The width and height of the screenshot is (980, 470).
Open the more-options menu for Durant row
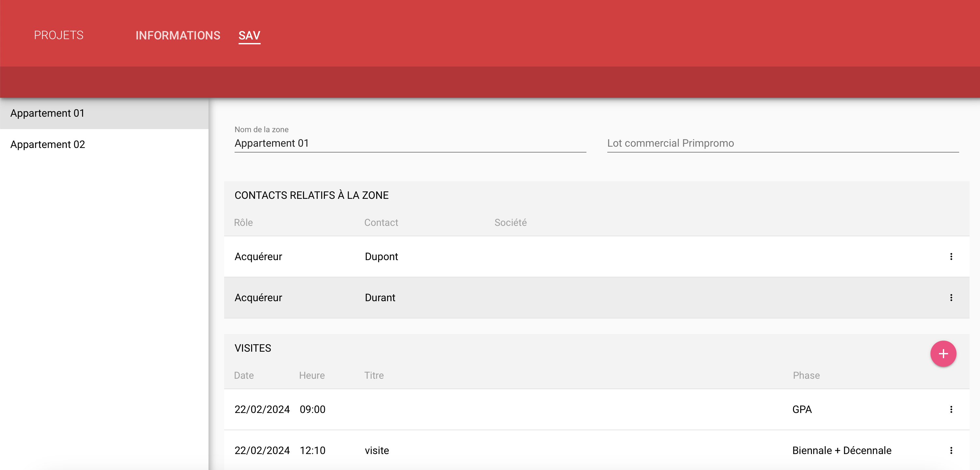[x=951, y=298]
